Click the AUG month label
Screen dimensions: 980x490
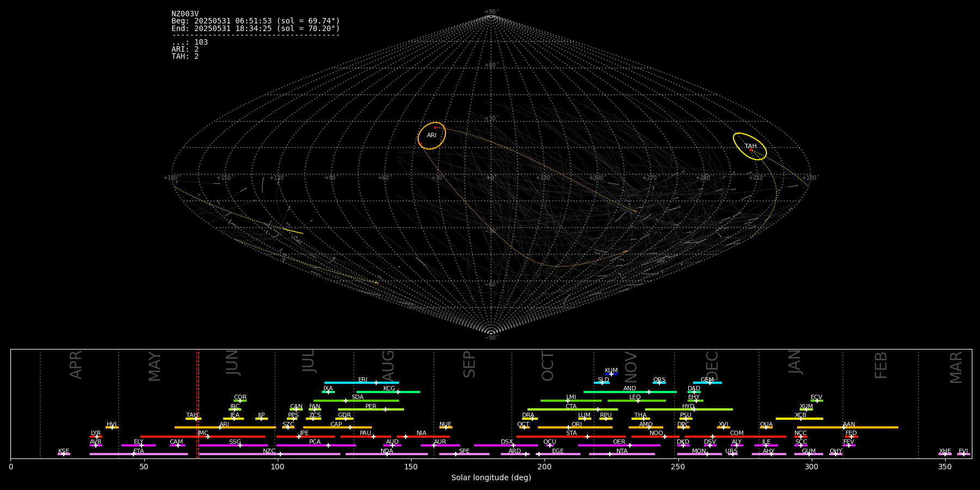(x=388, y=365)
